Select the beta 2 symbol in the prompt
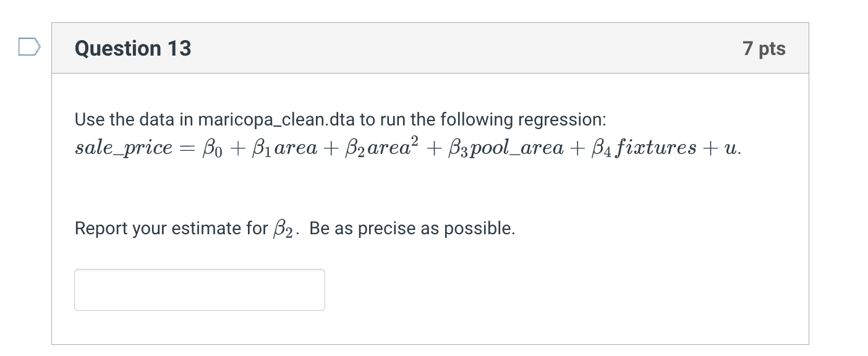 click(283, 229)
